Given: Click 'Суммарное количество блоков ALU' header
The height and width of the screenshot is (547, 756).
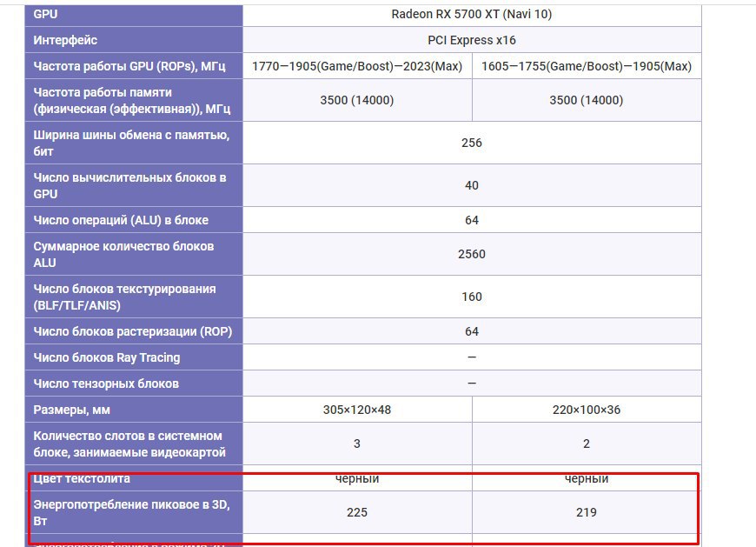Looking at the screenshot, I should tap(134, 254).
